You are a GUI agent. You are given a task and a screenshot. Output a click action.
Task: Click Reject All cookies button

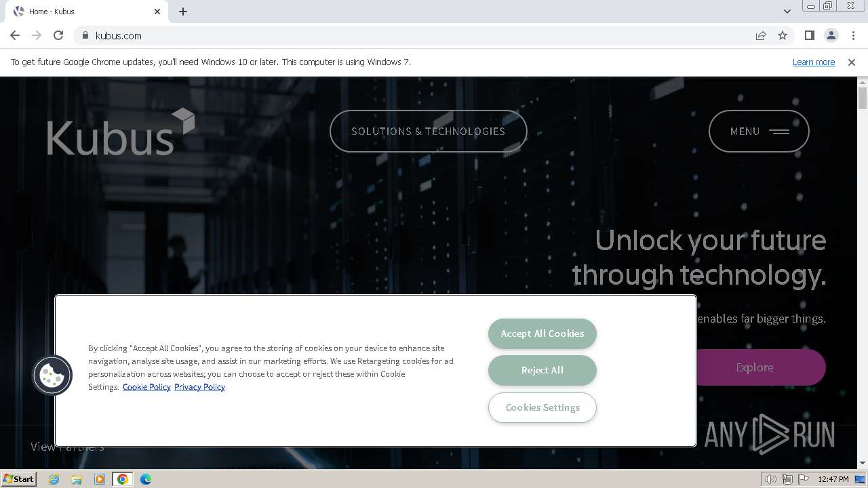pos(542,370)
